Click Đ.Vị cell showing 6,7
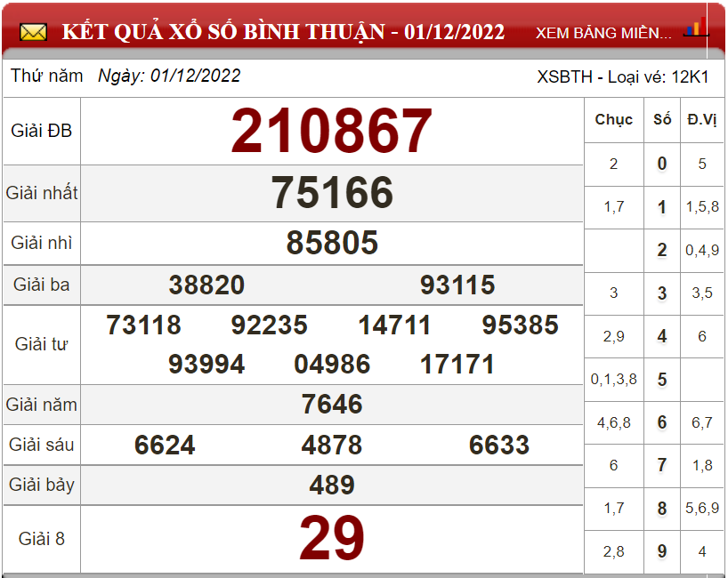728x578 pixels. pos(702,422)
